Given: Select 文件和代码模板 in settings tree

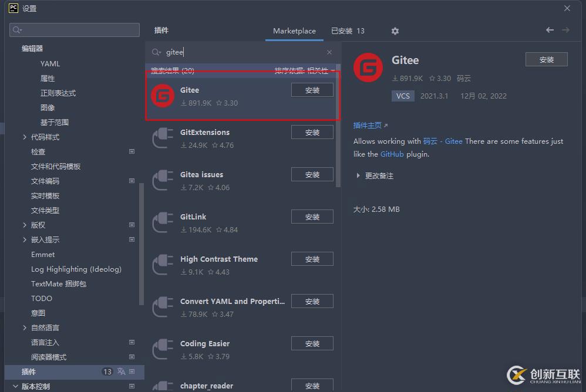Looking at the screenshot, I should 56,166.
